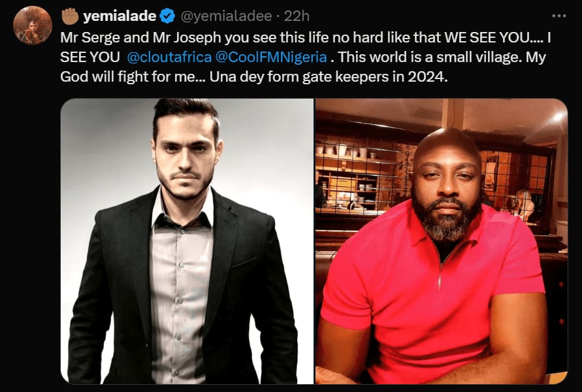
Task: Click the blue verified badge
Action: tap(167, 16)
